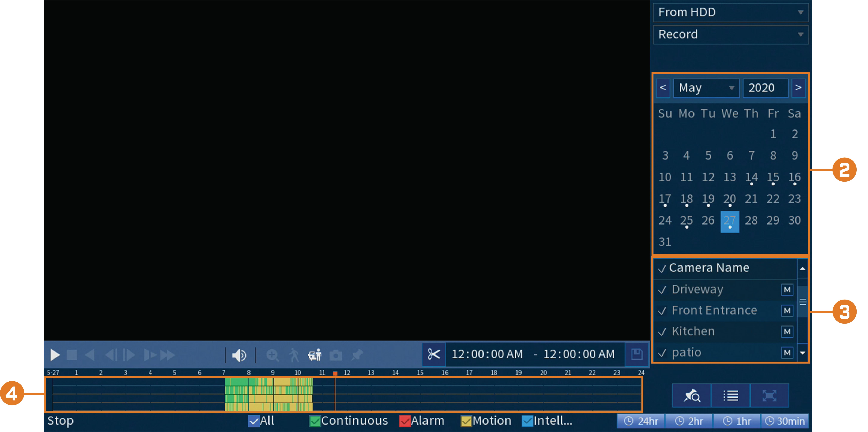Switch timeline to 24hr view
Screen dimensions: 868x432
pos(641,421)
